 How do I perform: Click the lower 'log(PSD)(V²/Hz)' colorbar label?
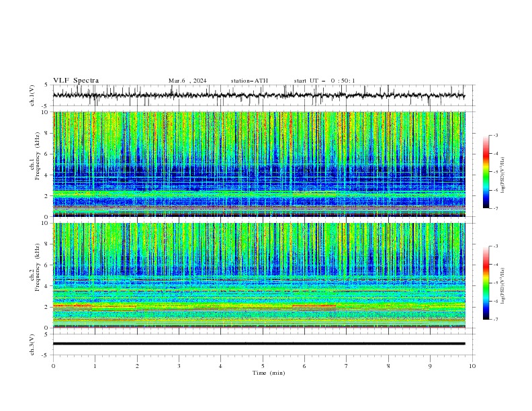(x=502, y=286)
